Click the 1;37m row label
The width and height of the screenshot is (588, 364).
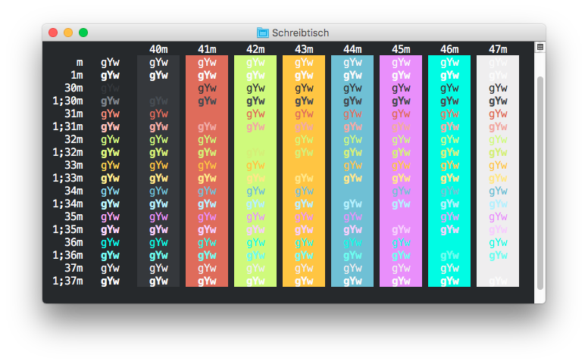point(67,281)
